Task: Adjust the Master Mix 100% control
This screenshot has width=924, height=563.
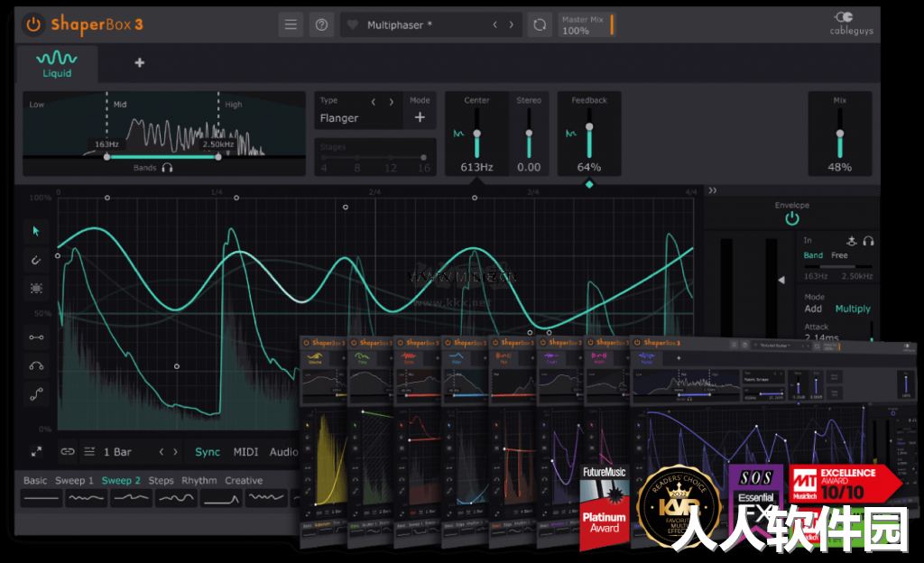Action: pos(587,24)
